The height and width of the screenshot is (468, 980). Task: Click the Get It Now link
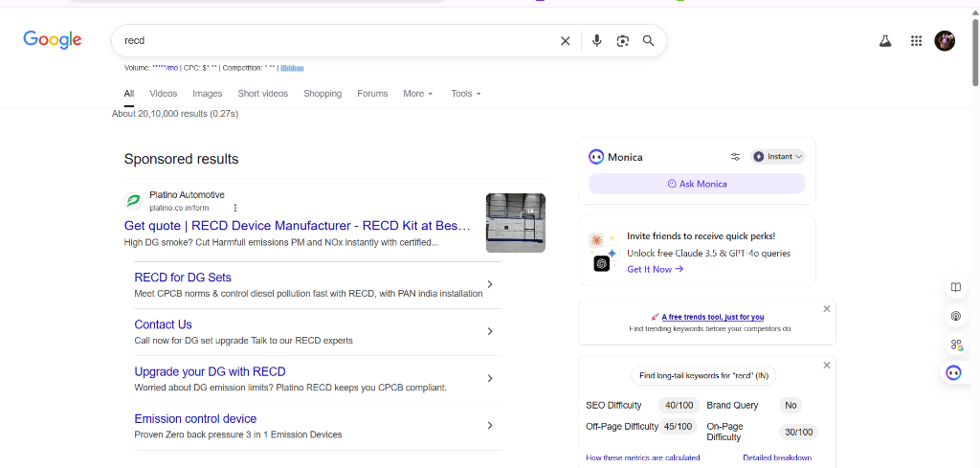tap(655, 269)
